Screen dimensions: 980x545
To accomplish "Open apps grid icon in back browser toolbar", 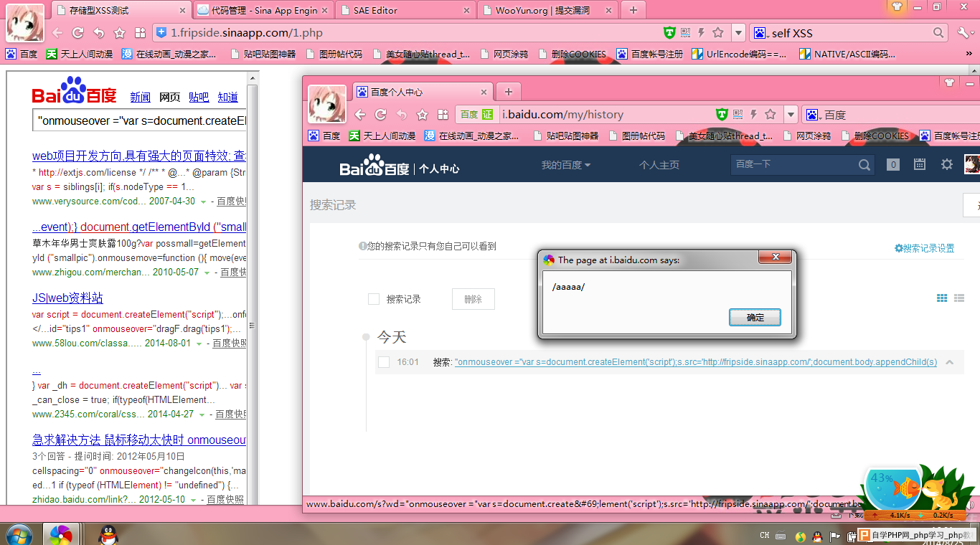I will pos(141,33).
